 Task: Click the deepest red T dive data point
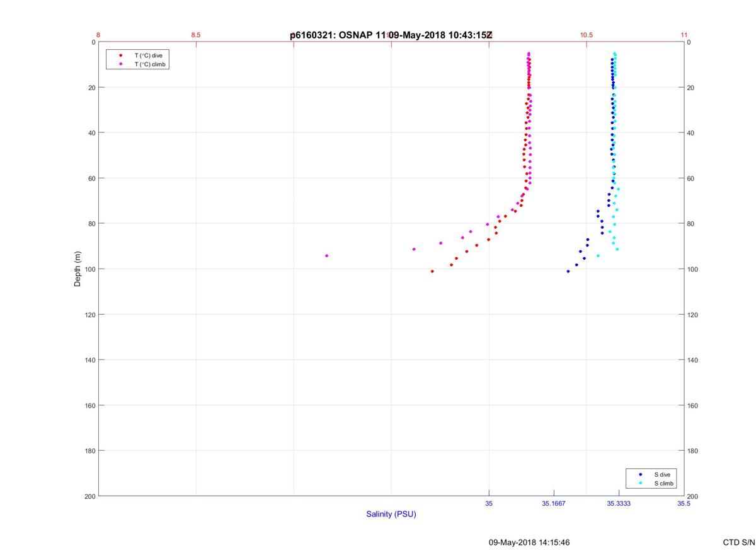click(432, 271)
